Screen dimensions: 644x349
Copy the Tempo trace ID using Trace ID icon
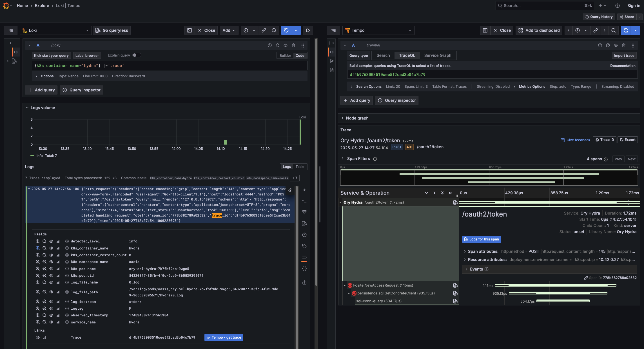coord(605,140)
